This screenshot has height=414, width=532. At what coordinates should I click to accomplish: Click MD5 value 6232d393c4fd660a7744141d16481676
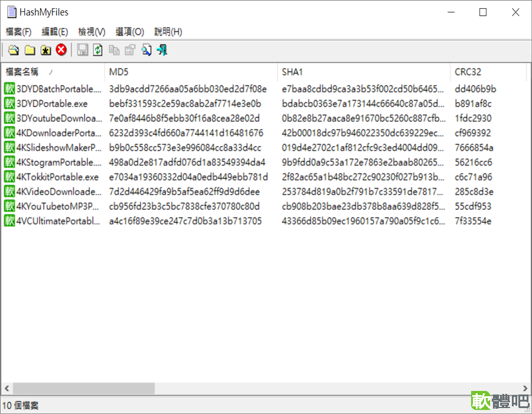pos(186,132)
